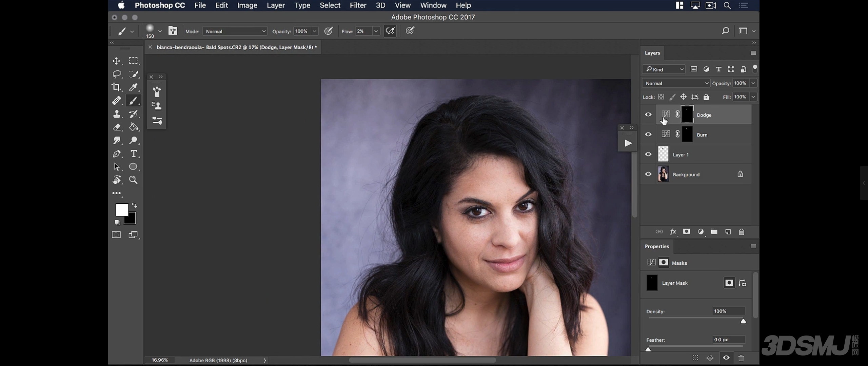The image size is (868, 366).
Task: Select the Pen tool
Action: pyautogui.click(x=116, y=154)
